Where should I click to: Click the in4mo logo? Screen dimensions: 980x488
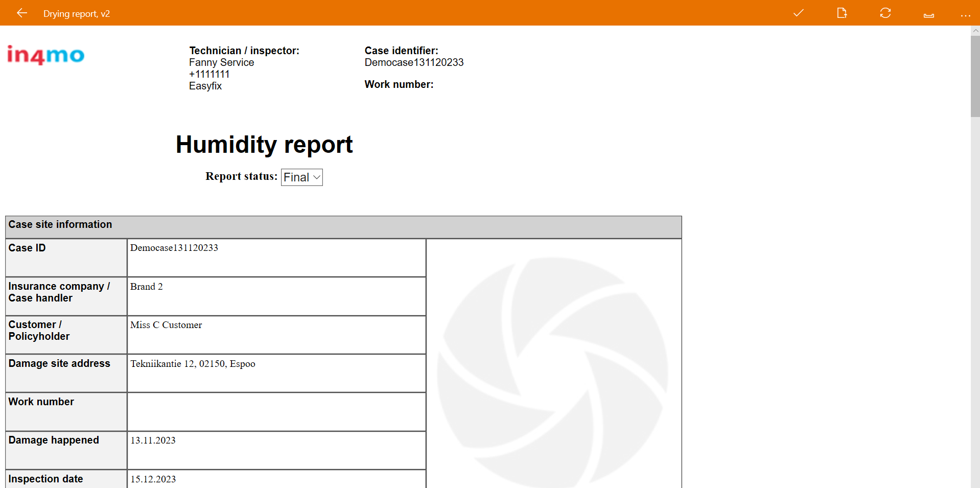[x=45, y=55]
